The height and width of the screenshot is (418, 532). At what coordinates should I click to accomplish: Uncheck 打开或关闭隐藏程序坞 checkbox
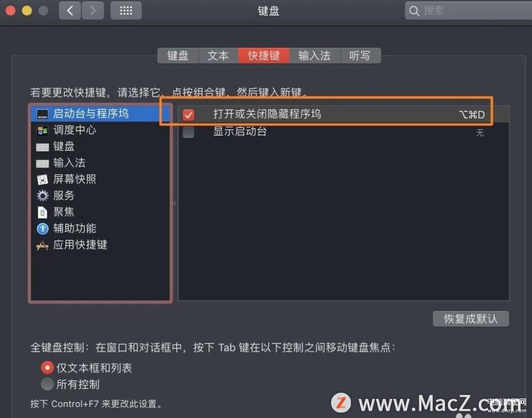pos(189,114)
